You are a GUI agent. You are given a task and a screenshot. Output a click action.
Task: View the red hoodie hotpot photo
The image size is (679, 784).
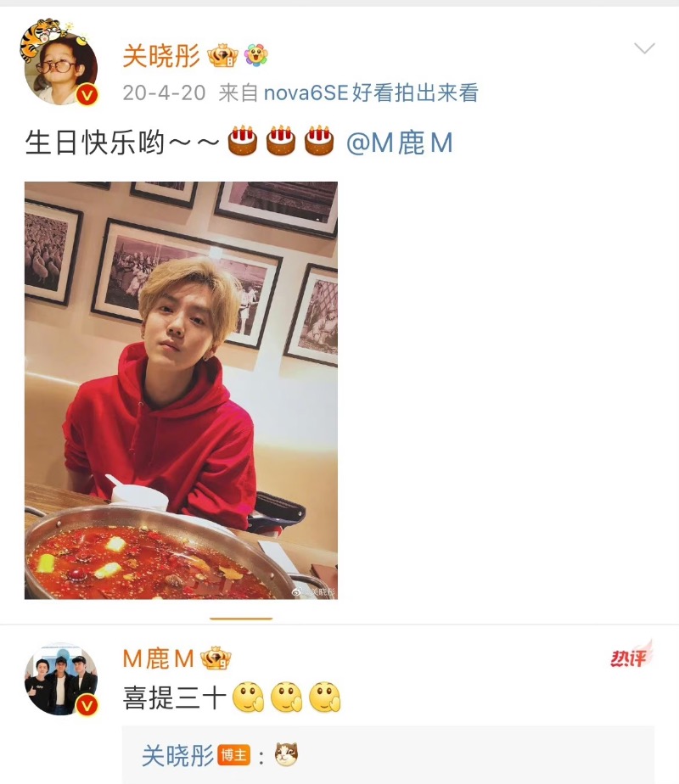tap(181, 390)
